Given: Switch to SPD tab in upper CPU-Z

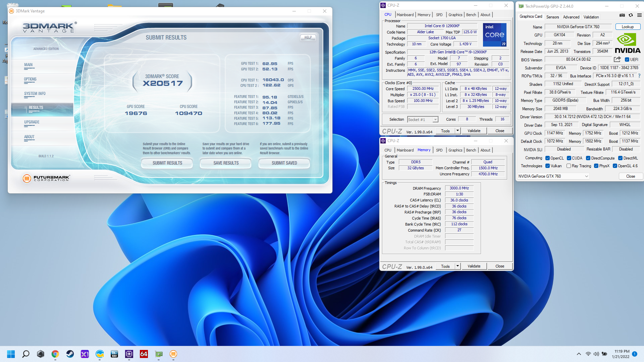Looking at the screenshot, I should [439, 15].
